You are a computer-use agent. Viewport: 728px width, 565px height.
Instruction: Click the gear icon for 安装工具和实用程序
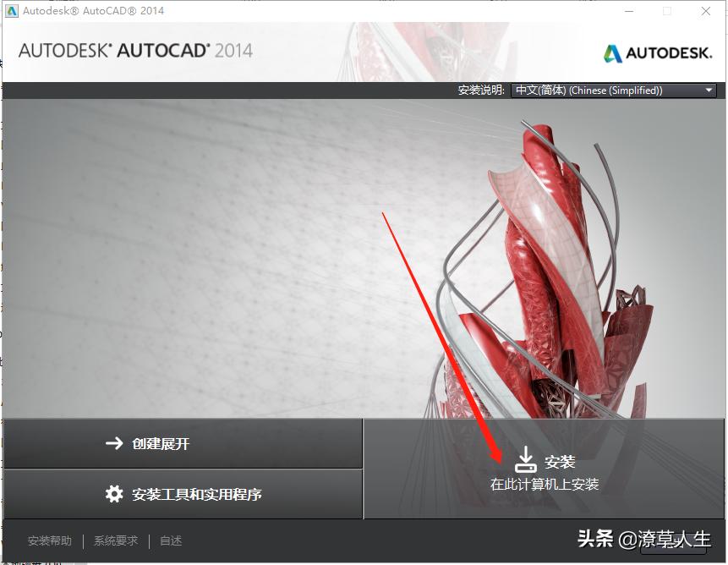(x=114, y=493)
